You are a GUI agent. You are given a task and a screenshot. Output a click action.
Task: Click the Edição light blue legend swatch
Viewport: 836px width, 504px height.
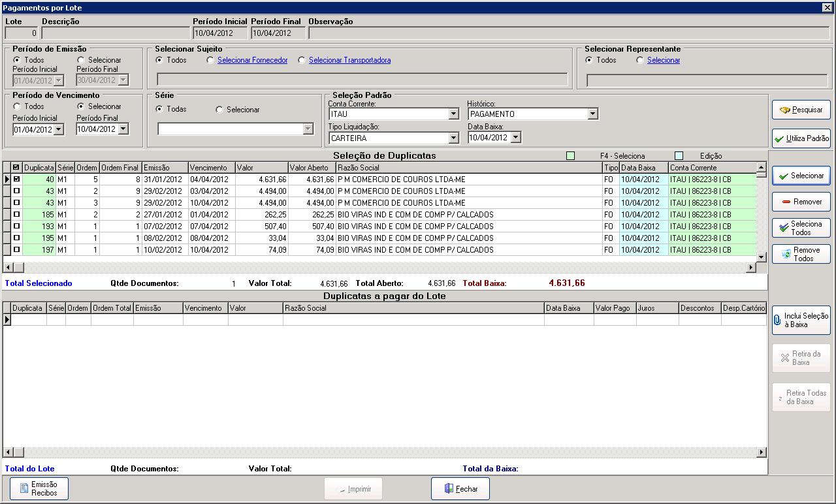[x=679, y=156]
